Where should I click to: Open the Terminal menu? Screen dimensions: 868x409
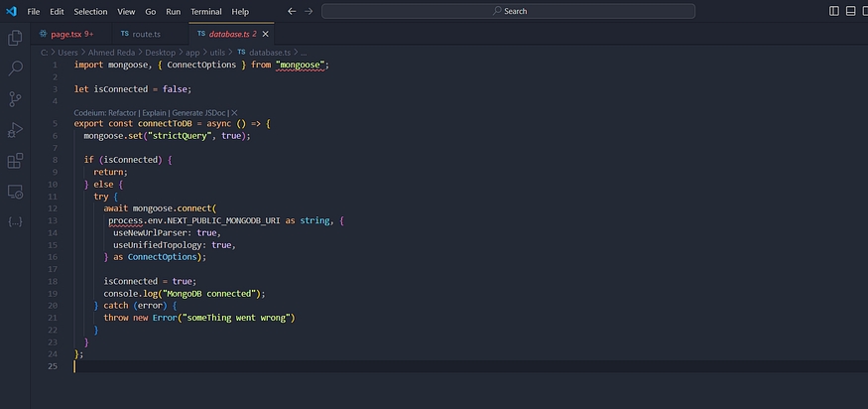206,11
